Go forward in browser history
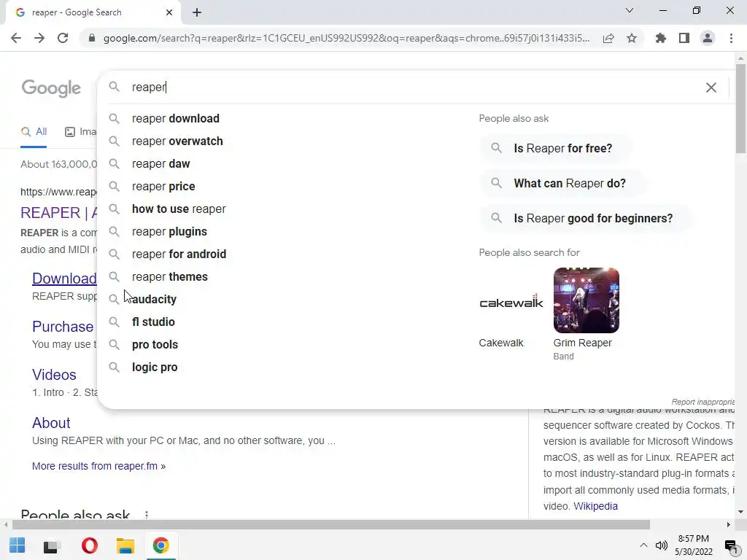 (39, 38)
